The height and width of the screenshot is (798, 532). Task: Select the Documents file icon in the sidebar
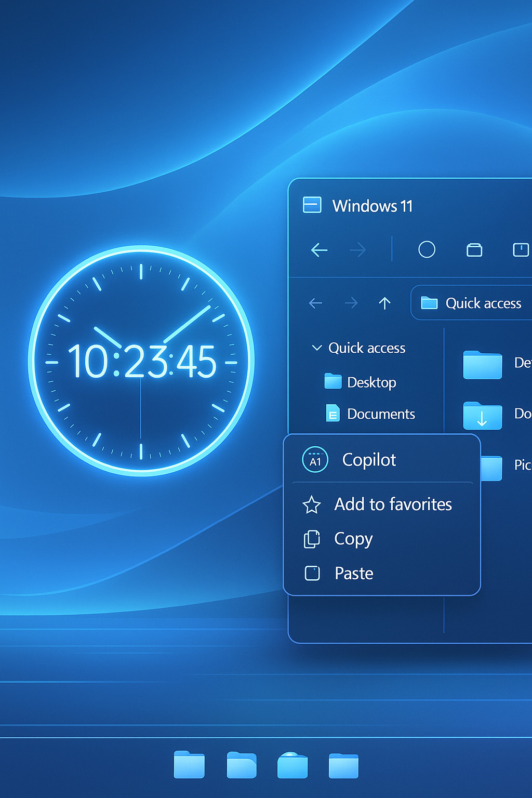(332, 414)
